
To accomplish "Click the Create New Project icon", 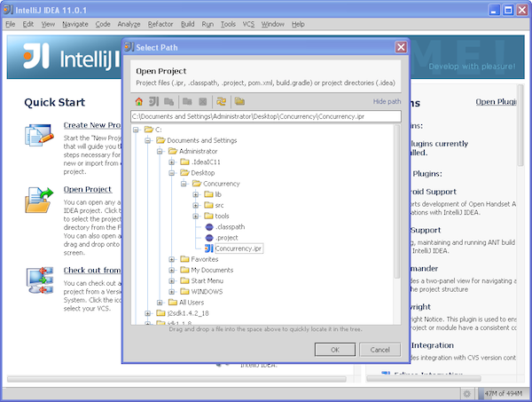I will pyautogui.click(x=39, y=135).
